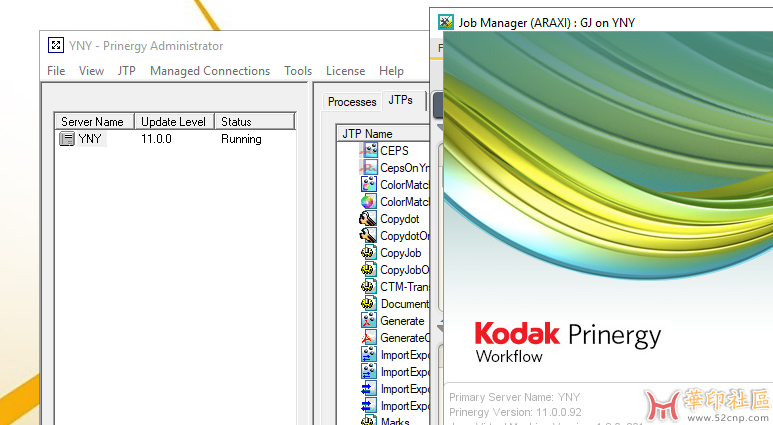773x425 pixels.
Task: Select the Document entry in JTP list
Action: click(x=405, y=304)
